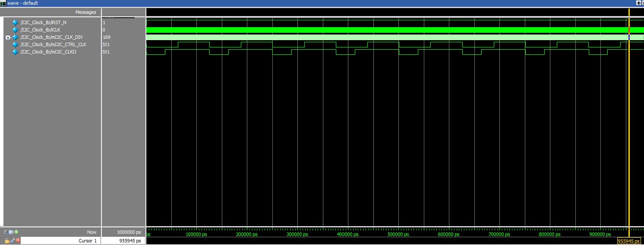Screen dimensions: 644x245
Task: Click the 900000 ps timeline label
Action: [x=600, y=234]
